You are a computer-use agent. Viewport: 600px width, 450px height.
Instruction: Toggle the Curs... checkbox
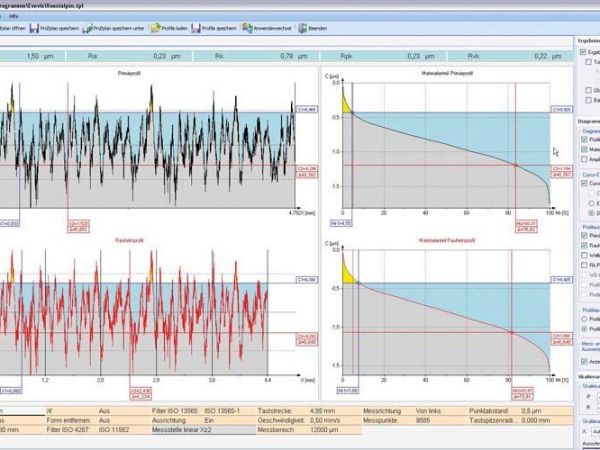pos(584,183)
